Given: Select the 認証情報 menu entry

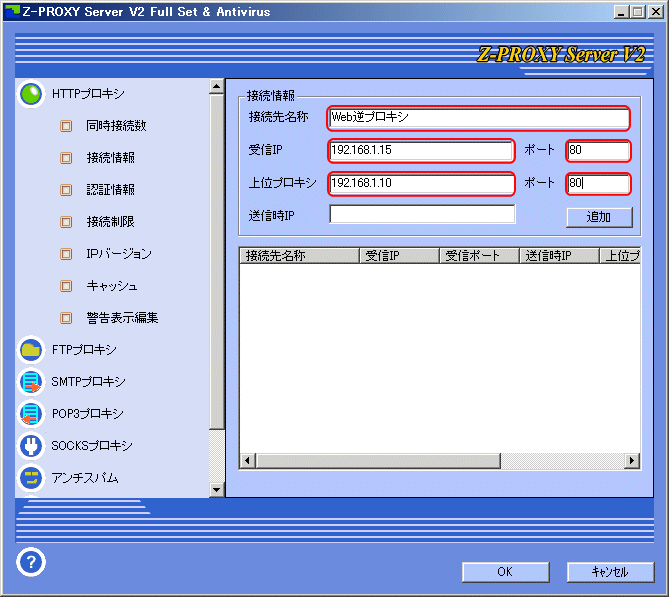Looking at the screenshot, I should pos(111,189).
